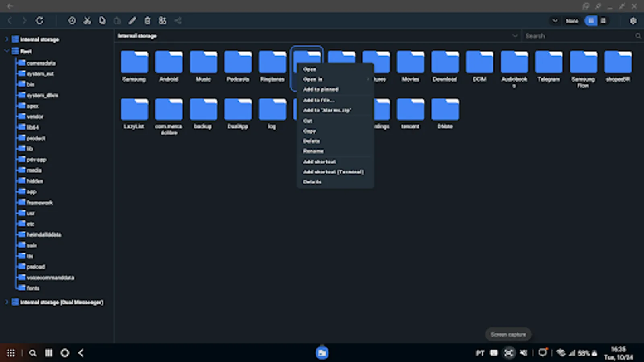Open the file manager Settings gear icon

coord(633,21)
